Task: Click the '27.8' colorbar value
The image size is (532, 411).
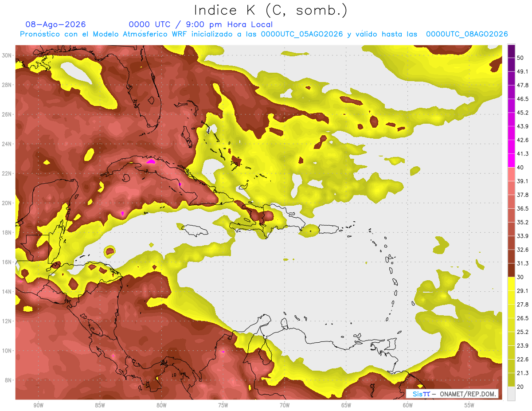Action: 523,305
